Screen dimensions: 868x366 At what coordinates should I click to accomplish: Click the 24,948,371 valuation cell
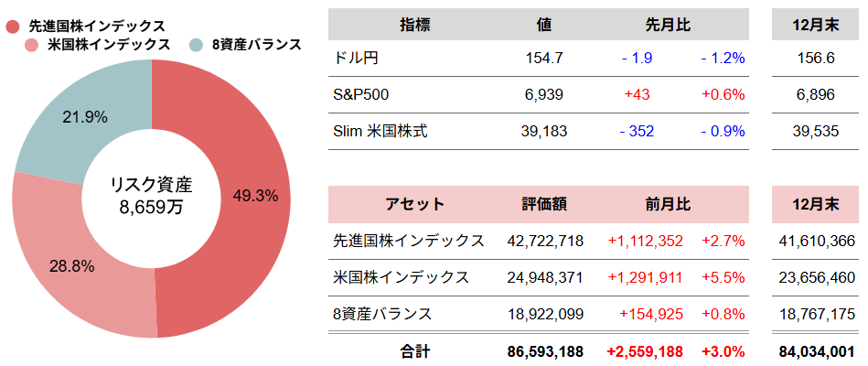(545, 277)
